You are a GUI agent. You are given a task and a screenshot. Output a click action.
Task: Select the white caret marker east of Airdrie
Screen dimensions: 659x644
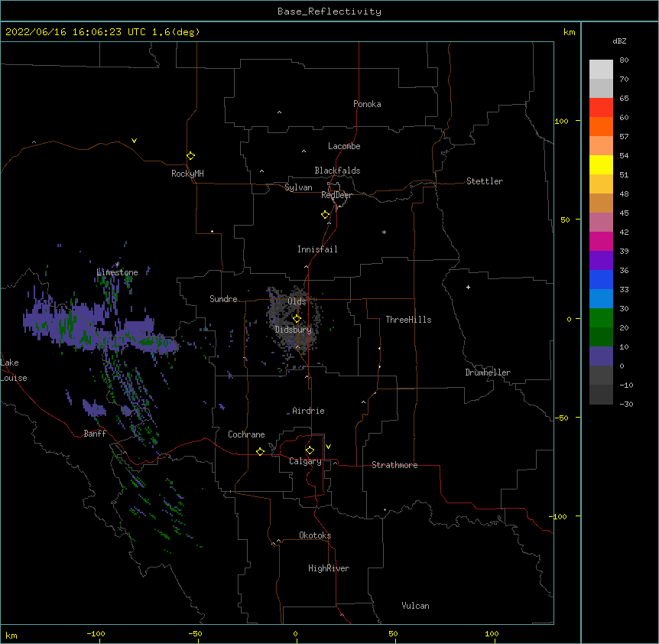tap(364, 402)
